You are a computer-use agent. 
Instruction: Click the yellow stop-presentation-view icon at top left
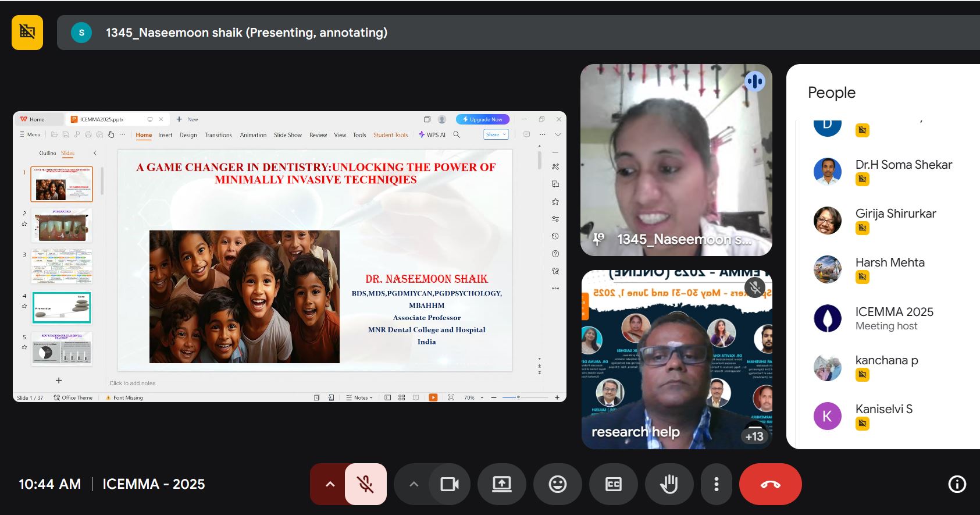(27, 33)
